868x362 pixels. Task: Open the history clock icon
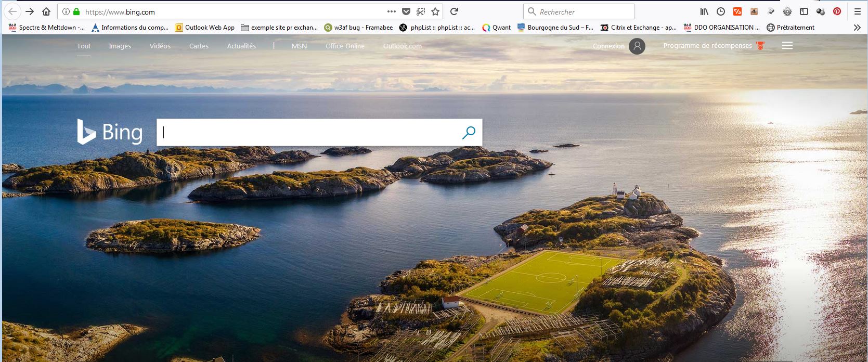720,11
